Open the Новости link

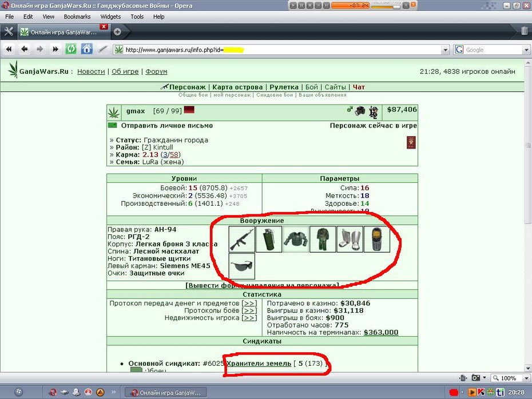pos(91,71)
